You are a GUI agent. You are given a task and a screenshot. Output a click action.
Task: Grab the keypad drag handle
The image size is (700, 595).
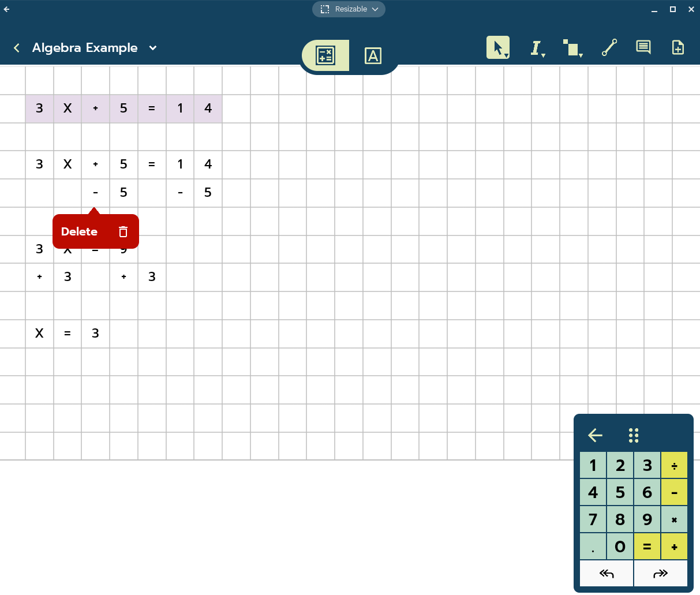coord(634,435)
